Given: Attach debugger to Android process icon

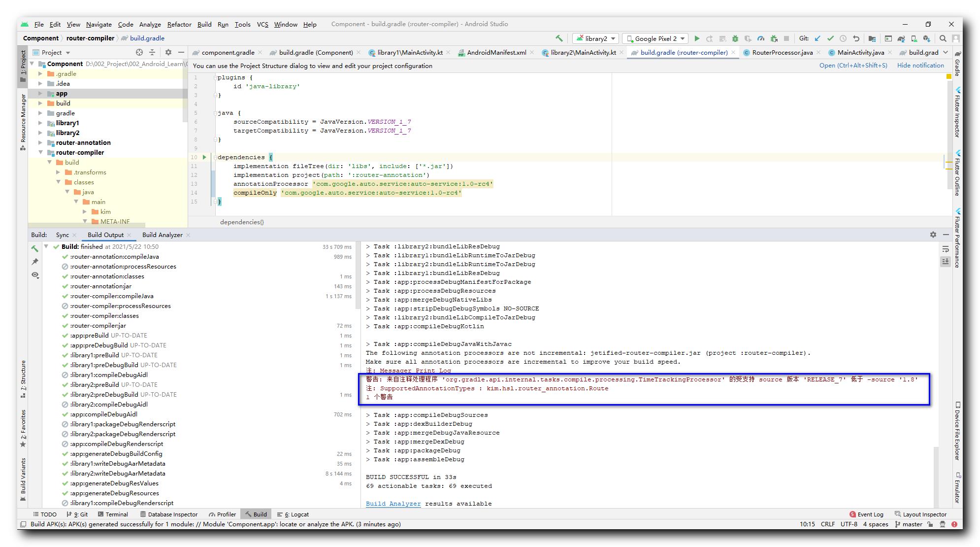Looking at the screenshot, I should pyautogui.click(x=774, y=38).
